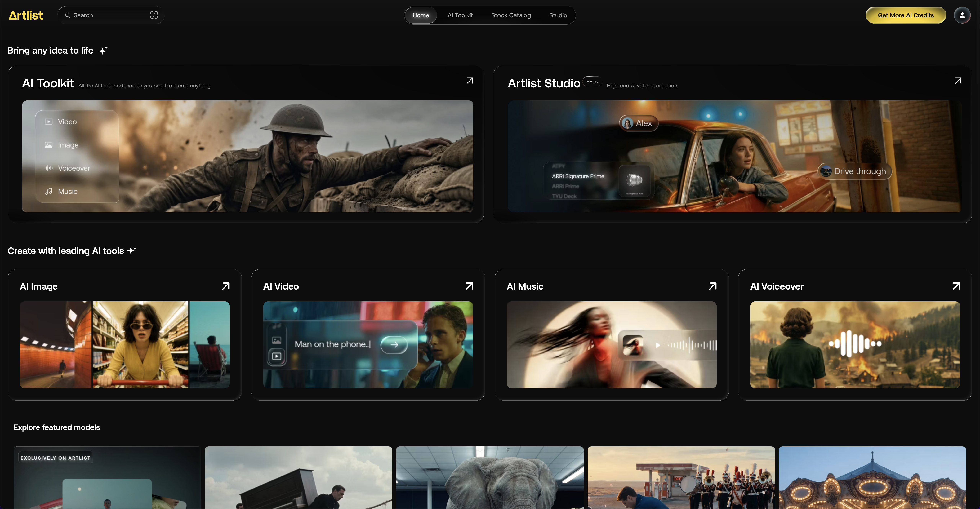Click the Drive through location tag
The height and width of the screenshot is (509, 980).
tap(855, 171)
